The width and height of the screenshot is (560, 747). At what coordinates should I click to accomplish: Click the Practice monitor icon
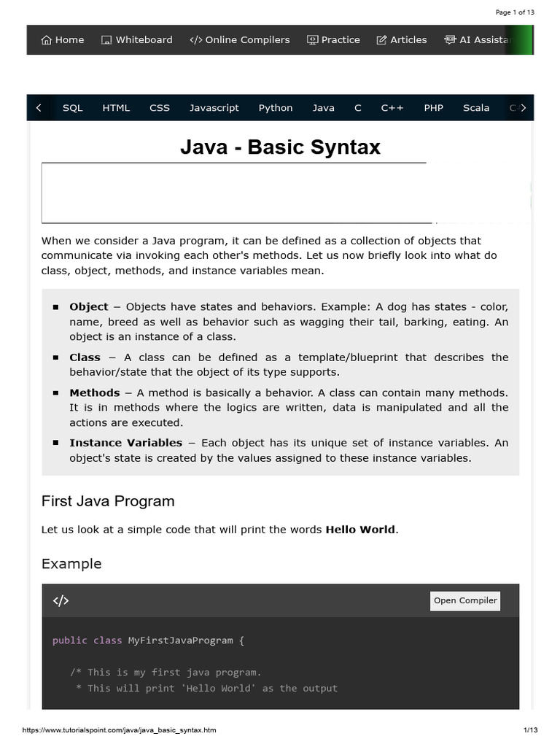[312, 40]
